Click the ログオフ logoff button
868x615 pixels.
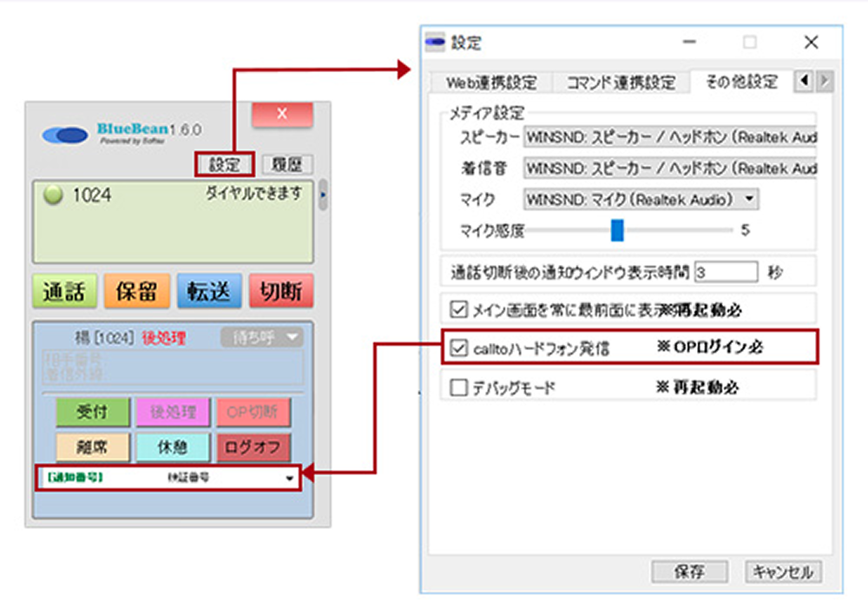click(253, 446)
